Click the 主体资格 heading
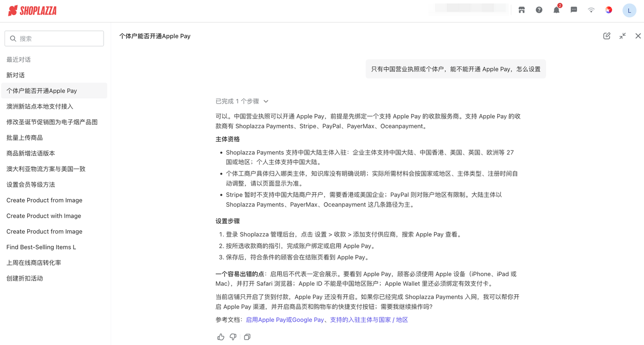Viewport: 644px width, 345px height. (227, 139)
